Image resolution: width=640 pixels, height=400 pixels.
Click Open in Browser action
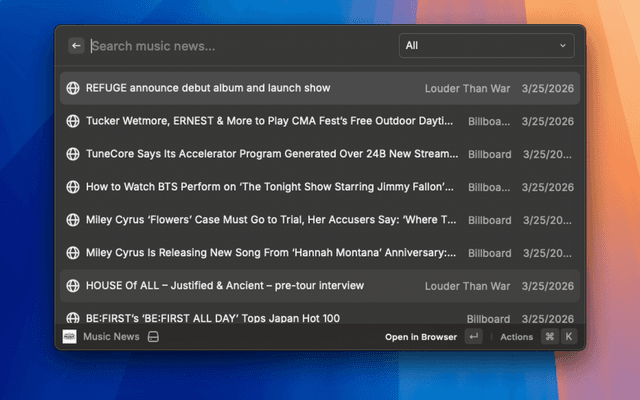tap(420, 337)
